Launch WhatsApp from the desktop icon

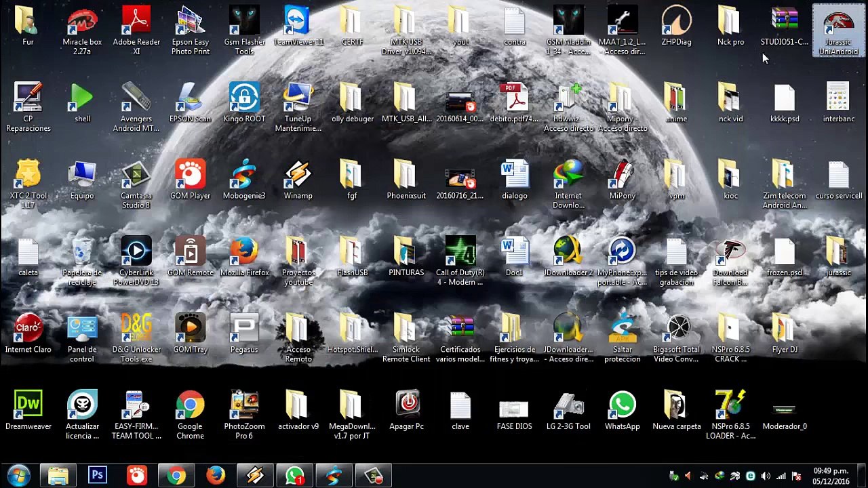623,410
